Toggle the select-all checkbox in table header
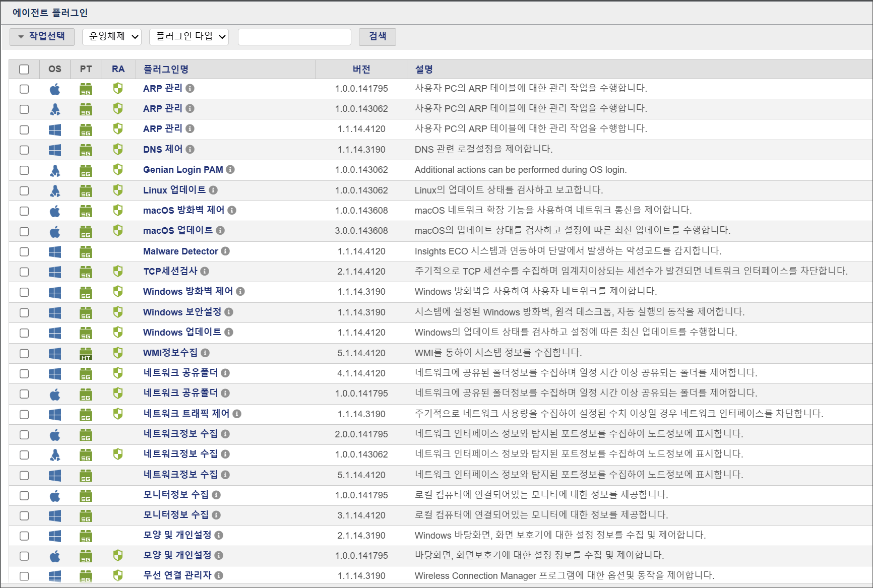This screenshot has height=588, width=873. [24, 70]
